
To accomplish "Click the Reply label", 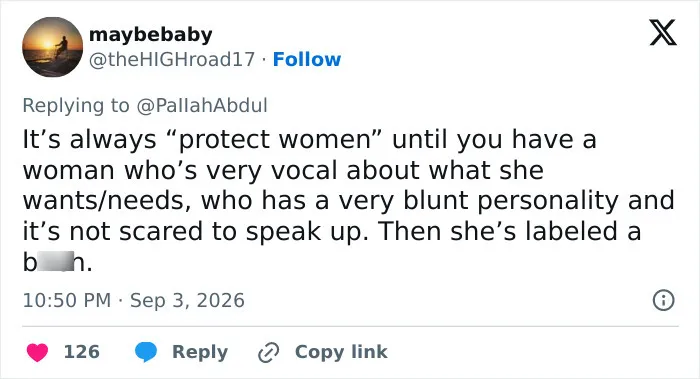I will pos(200,352).
